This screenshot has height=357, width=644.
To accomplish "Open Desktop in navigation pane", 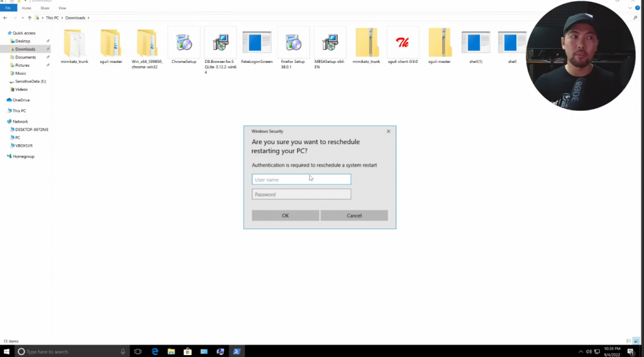I will click(23, 41).
